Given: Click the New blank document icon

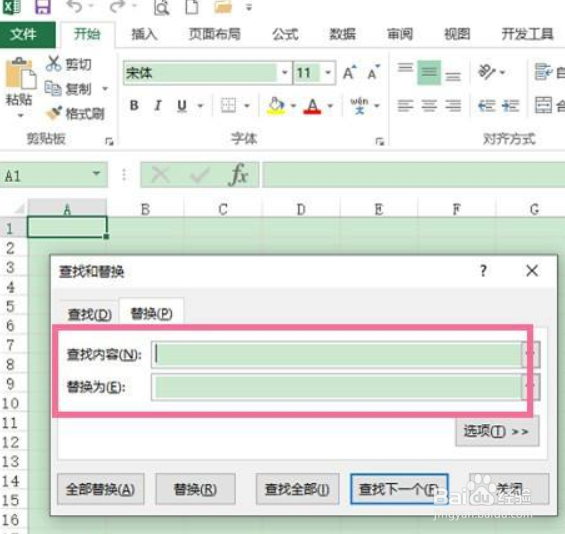Looking at the screenshot, I should [x=192, y=6].
